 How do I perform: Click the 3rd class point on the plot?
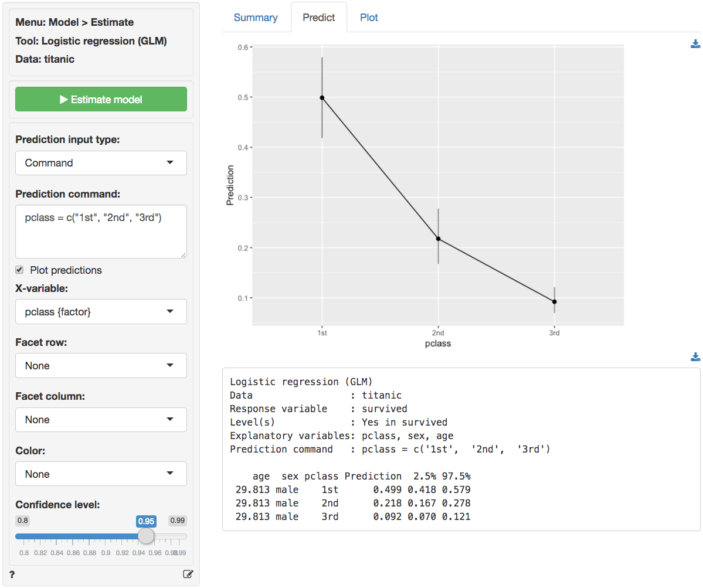[554, 302]
